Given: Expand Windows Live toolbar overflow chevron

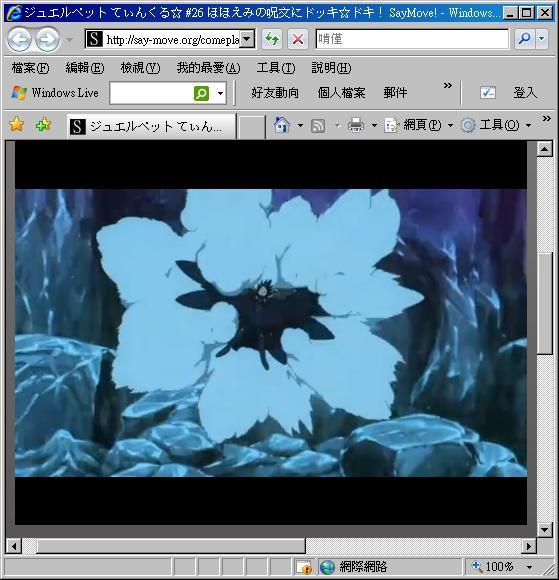Looking at the screenshot, I should pyautogui.click(x=448, y=86).
